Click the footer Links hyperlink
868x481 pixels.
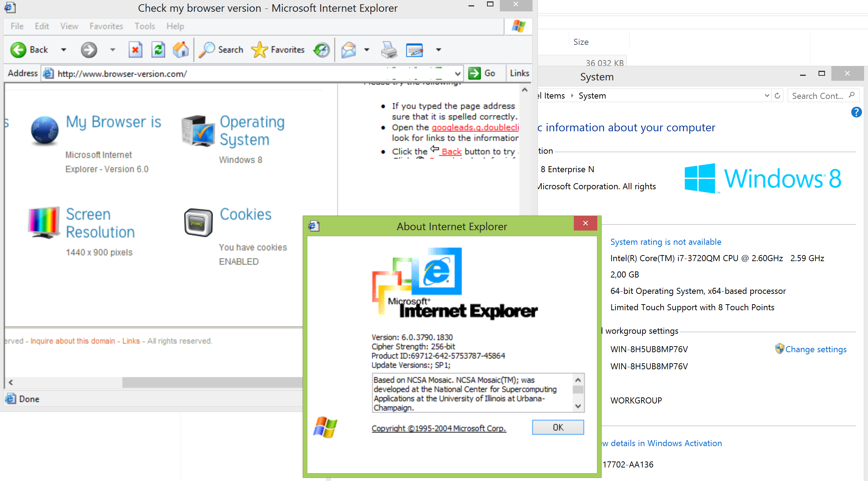(131, 341)
